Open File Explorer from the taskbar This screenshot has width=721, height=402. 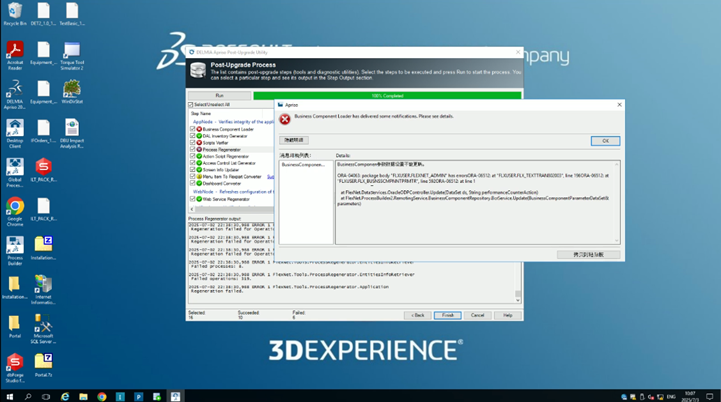[83, 396]
